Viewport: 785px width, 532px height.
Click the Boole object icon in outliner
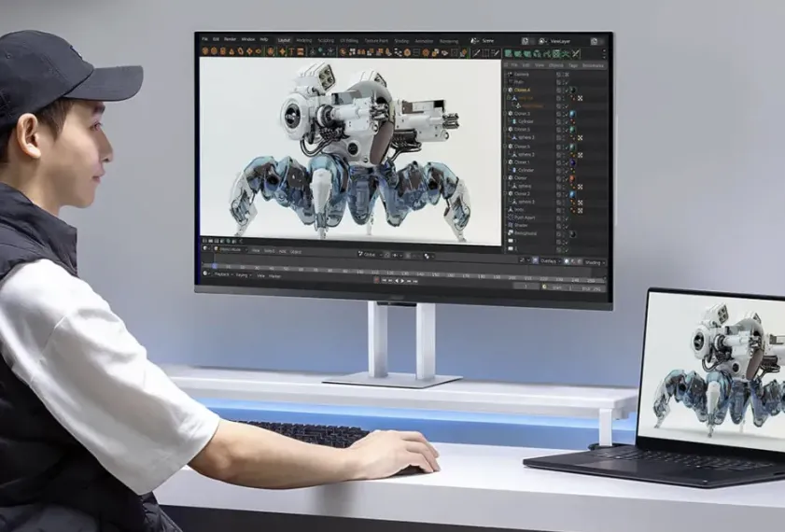[511, 209]
